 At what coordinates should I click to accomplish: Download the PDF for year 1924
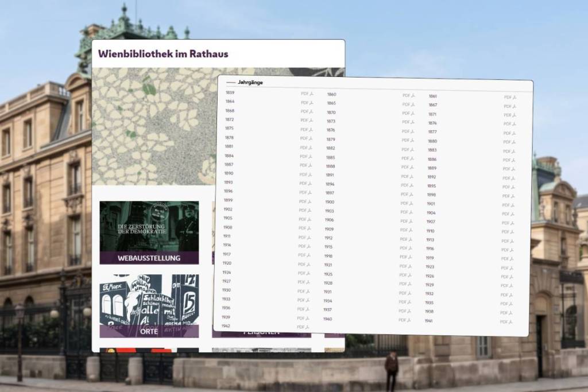pos(304,273)
